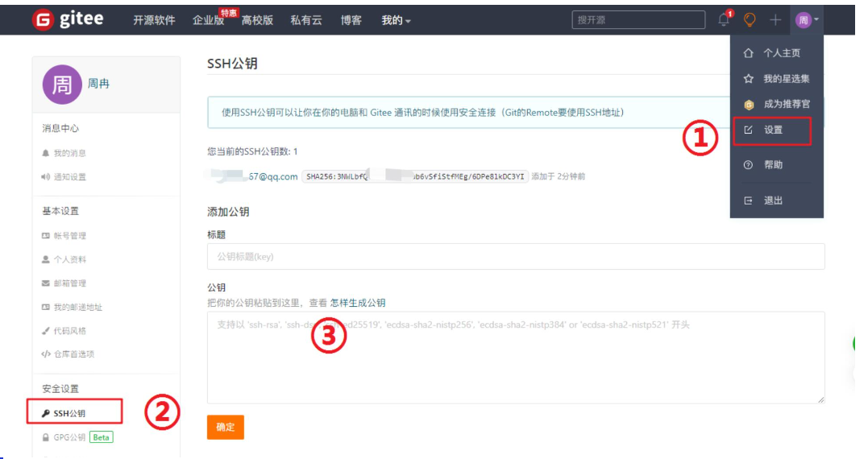The image size is (868, 459).
Task: Go to SSH公钥 in sidebar
Action: click(x=69, y=414)
